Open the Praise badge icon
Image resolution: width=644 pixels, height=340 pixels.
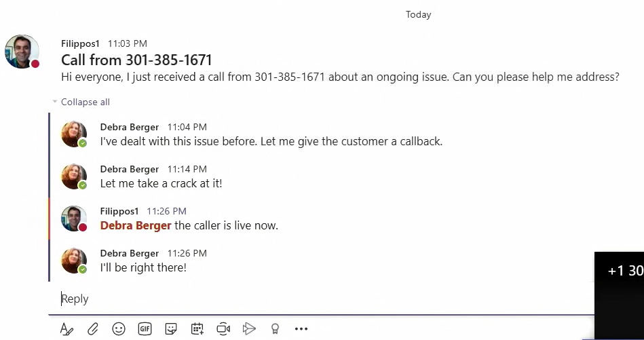[276, 329]
